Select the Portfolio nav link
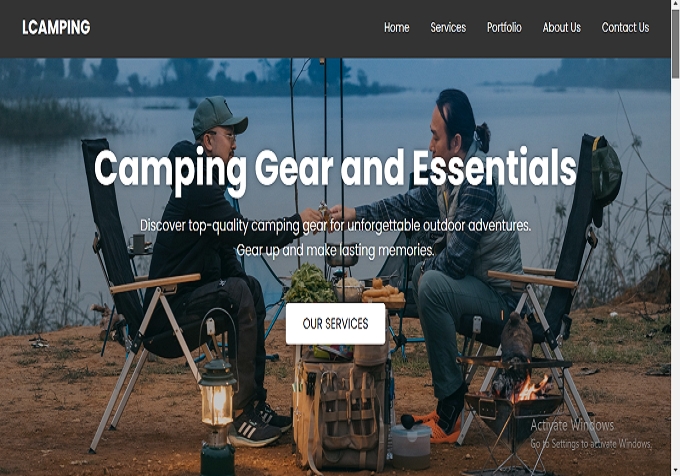Viewport: 680px width, 476px height. tap(504, 27)
